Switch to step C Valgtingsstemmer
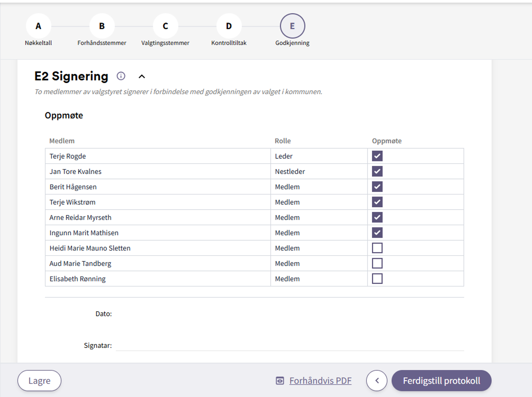Viewport: 532px width, 397px height. [x=166, y=26]
